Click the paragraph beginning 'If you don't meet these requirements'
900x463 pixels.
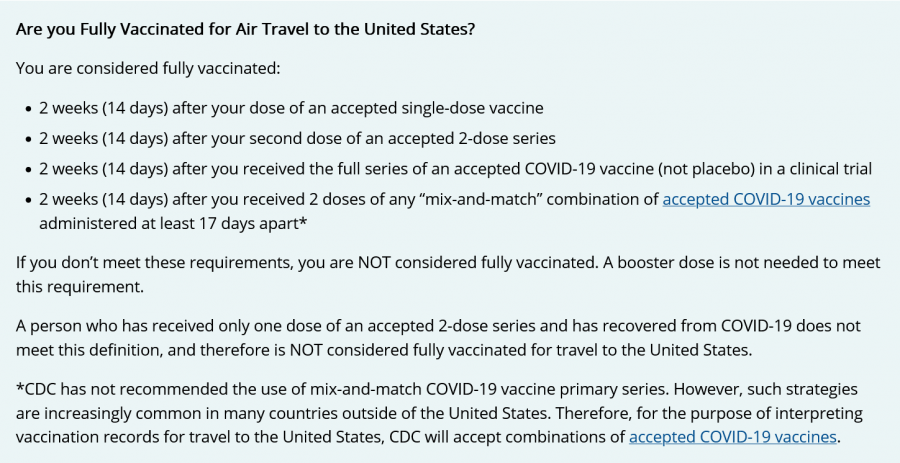tap(447, 263)
